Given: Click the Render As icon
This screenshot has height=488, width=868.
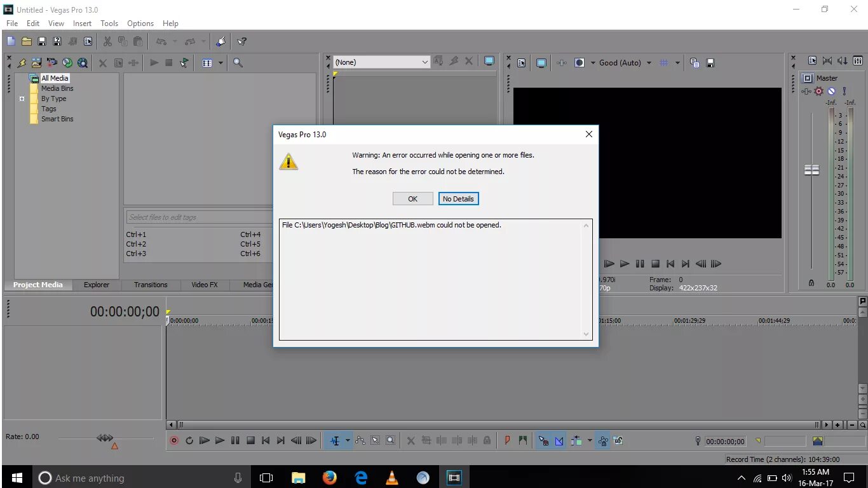Looking at the screenshot, I should click(72, 42).
